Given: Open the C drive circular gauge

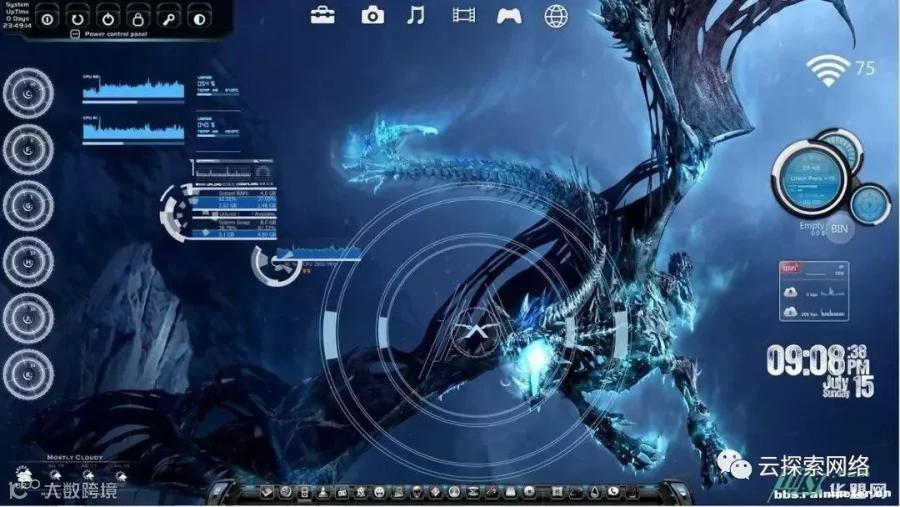Looking at the screenshot, I should point(28,94).
